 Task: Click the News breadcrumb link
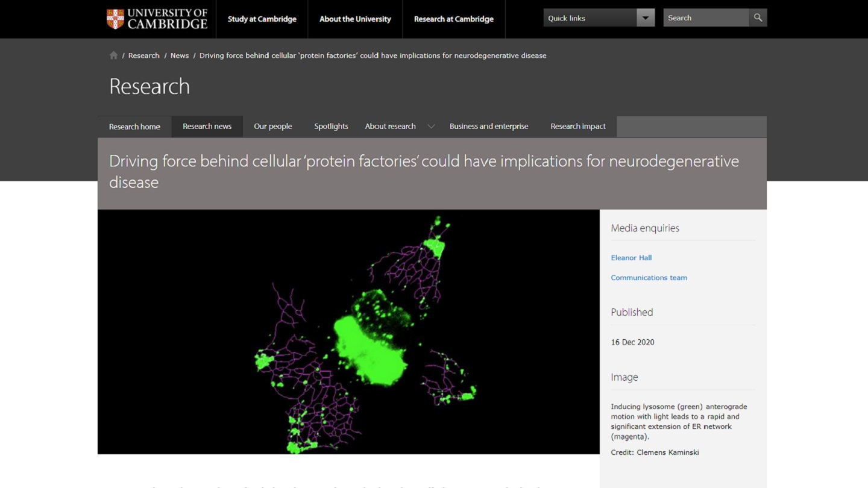(x=180, y=55)
